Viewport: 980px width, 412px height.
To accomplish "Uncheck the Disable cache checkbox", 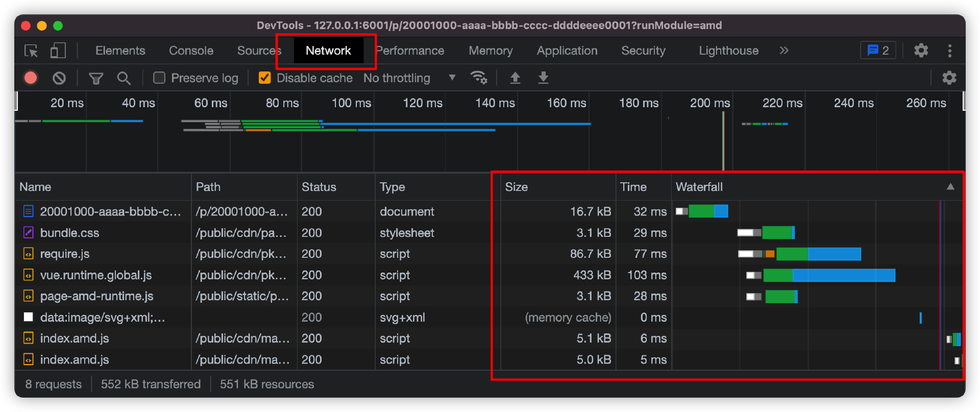I will 264,78.
